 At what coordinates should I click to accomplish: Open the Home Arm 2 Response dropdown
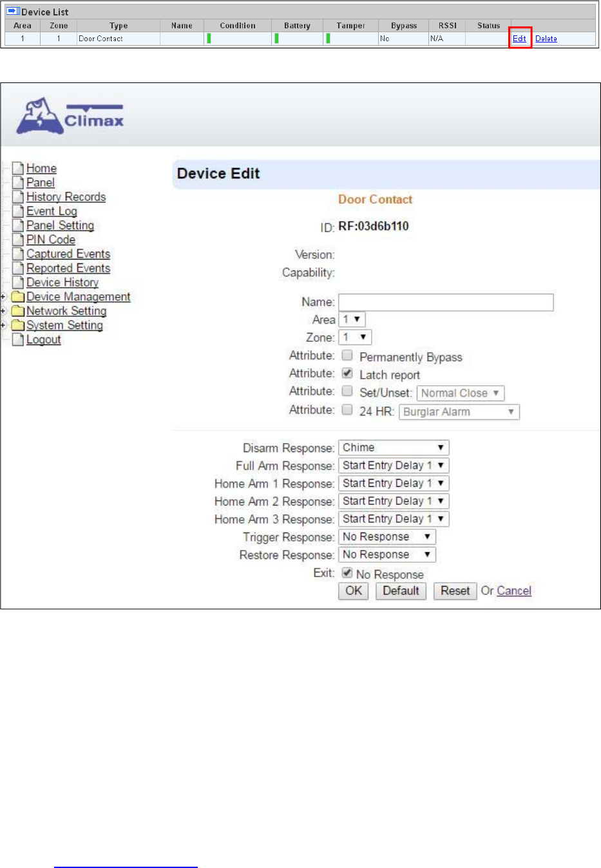394,501
